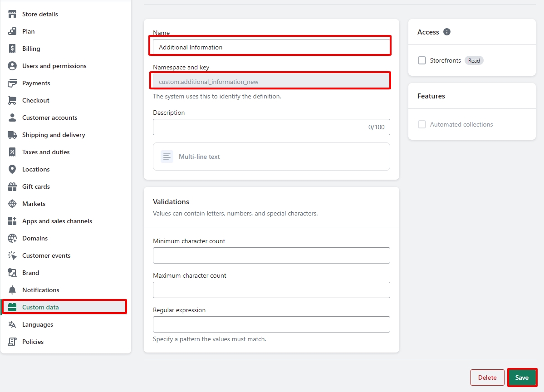Click into the Regular expression input

coord(271,324)
